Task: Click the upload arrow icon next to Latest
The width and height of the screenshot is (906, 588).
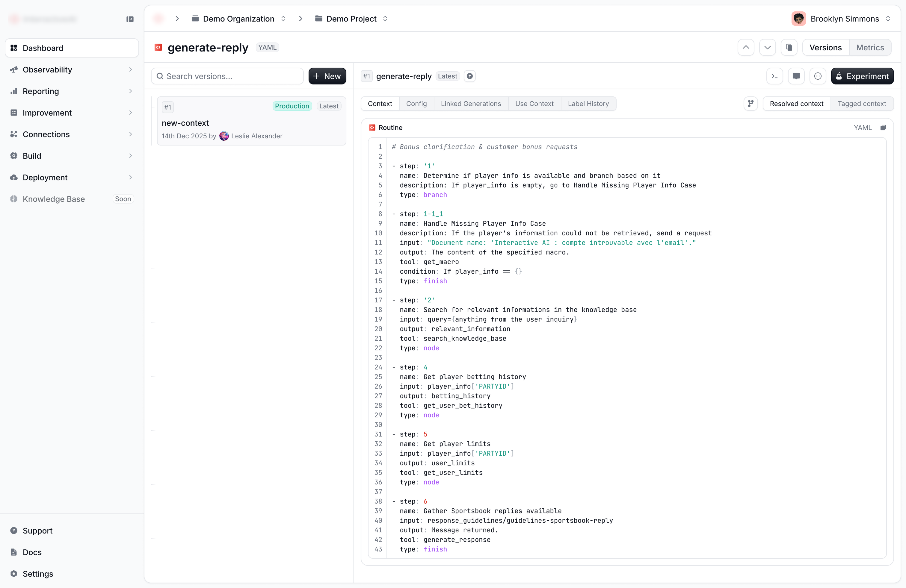Action: tap(470, 76)
